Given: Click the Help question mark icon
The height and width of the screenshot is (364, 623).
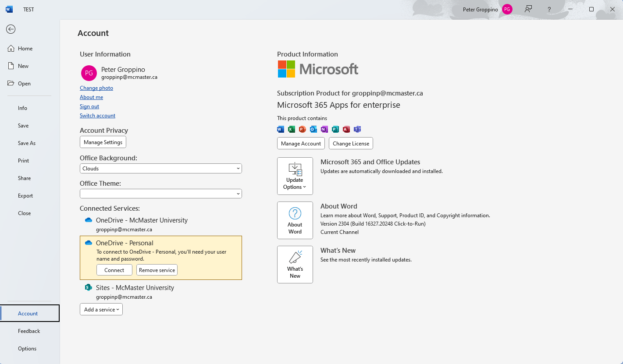Looking at the screenshot, I should [x=549, y=9].
